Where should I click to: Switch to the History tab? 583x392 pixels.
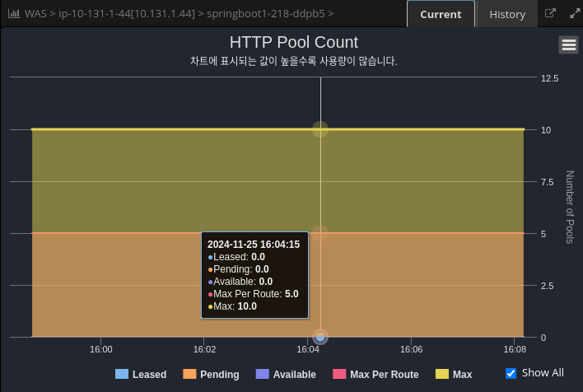point(507,14)
